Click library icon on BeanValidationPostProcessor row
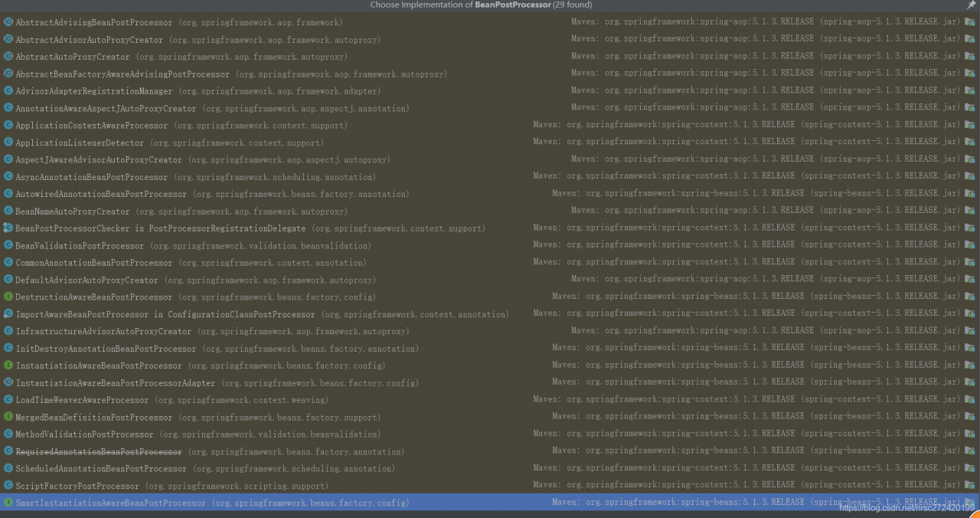The width and height of the screenshot is (980, 518). 970,245
